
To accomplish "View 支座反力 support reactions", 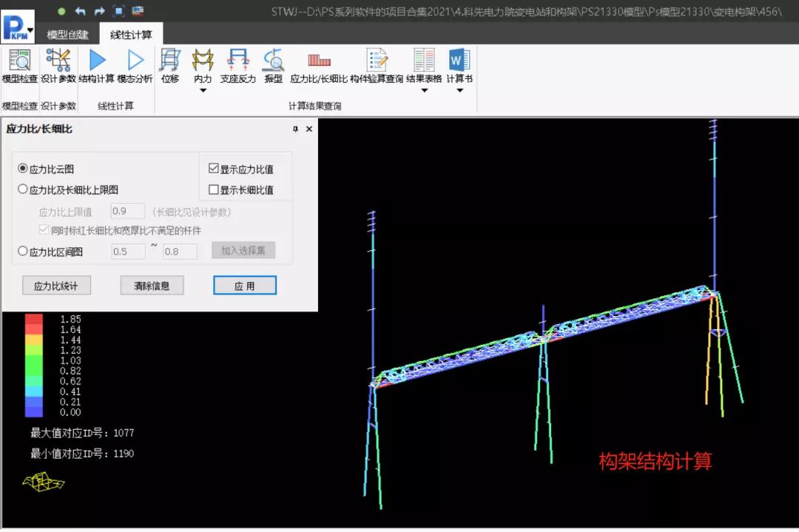I will click(x=237, y=70).
